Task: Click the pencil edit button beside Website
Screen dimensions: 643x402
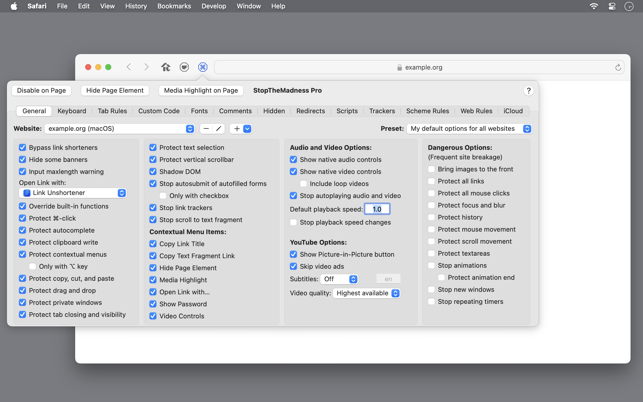Action: point(219,129)
